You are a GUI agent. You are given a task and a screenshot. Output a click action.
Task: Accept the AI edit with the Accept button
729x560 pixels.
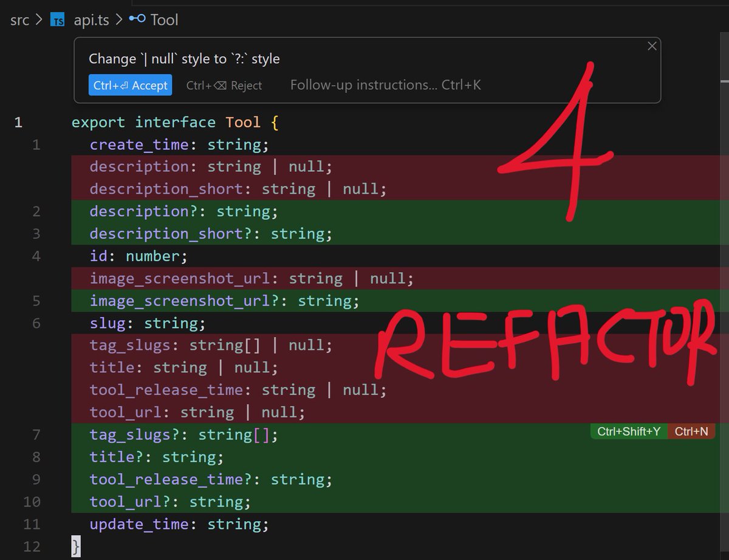point(130,86)
